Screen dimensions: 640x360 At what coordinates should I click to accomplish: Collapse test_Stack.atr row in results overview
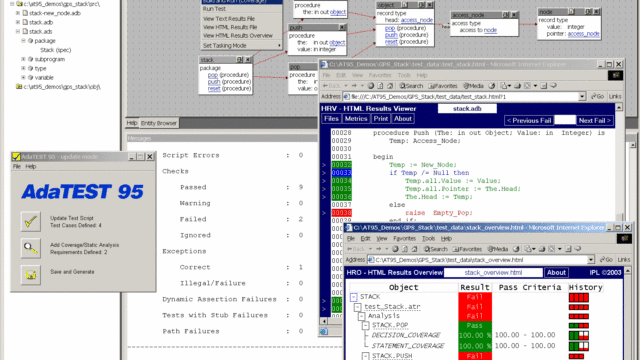coord(358,307)
